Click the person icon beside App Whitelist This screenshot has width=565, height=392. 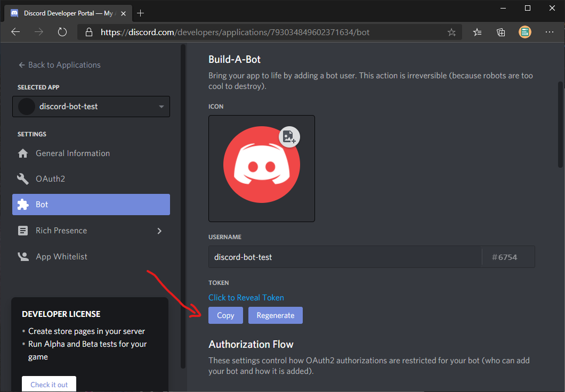point(23,257)
